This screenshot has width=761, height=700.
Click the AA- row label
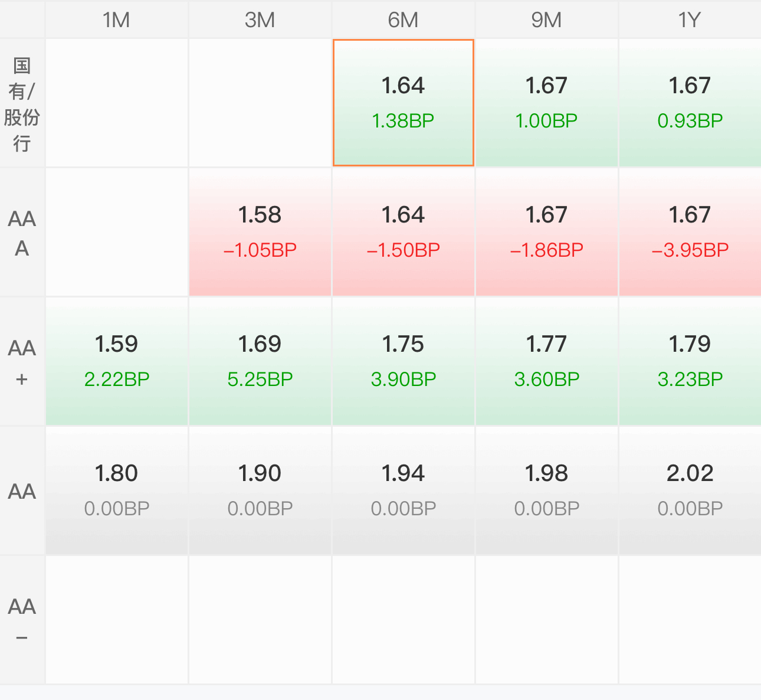pos(22,620)
